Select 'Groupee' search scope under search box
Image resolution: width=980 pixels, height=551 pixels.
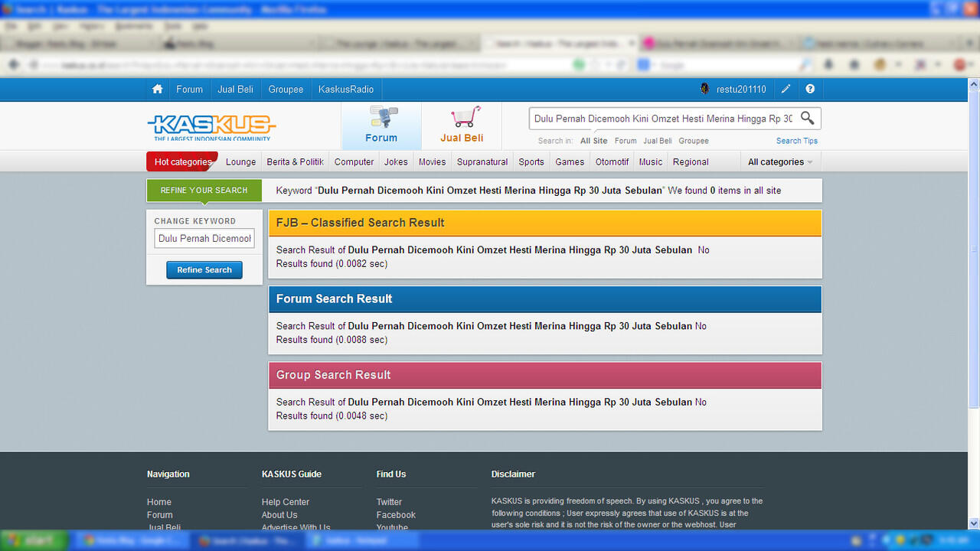tap(694, 141)
